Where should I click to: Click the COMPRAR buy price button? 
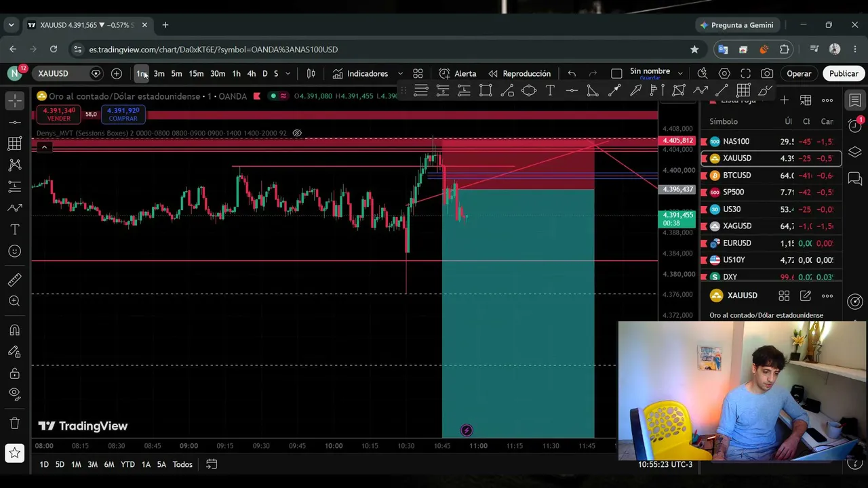[123, 114]
